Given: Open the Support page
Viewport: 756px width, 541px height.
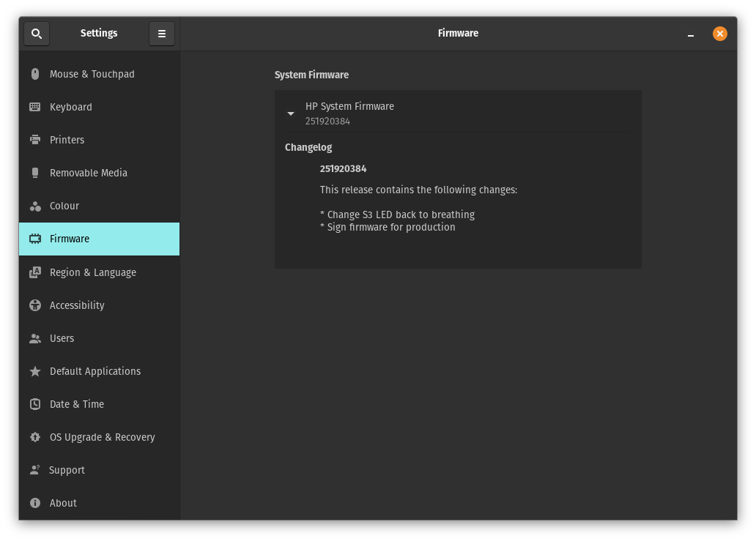Looking at the screenshot, I should pyautogui.click(x=100, y=470).
